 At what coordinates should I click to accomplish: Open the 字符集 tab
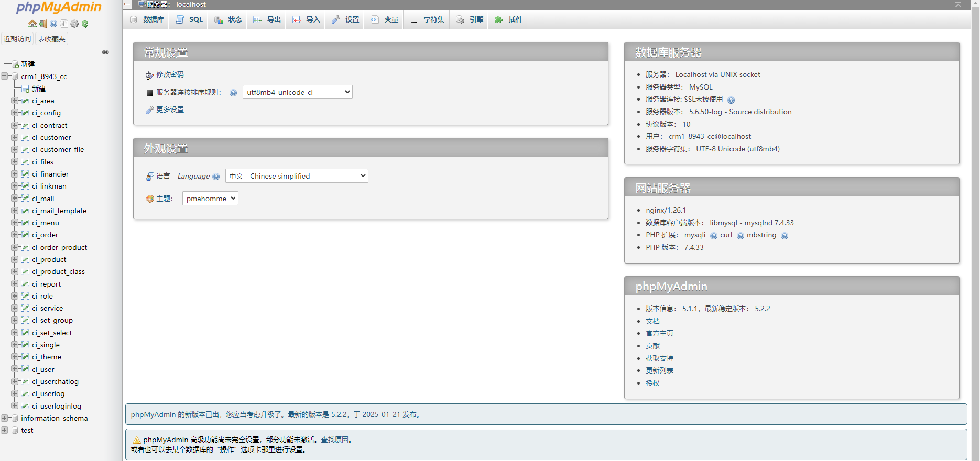(427, 19)
